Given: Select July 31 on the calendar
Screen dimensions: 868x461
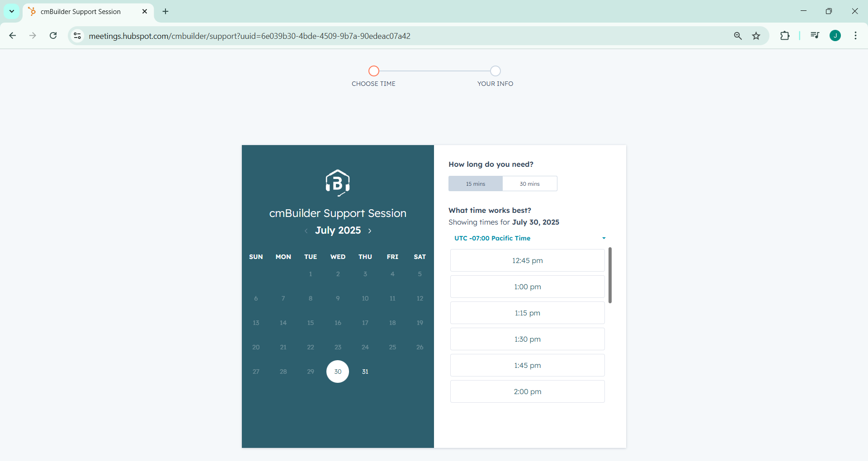Looking at the screenshot, I should pyautogui.click(x=365, y=372).
